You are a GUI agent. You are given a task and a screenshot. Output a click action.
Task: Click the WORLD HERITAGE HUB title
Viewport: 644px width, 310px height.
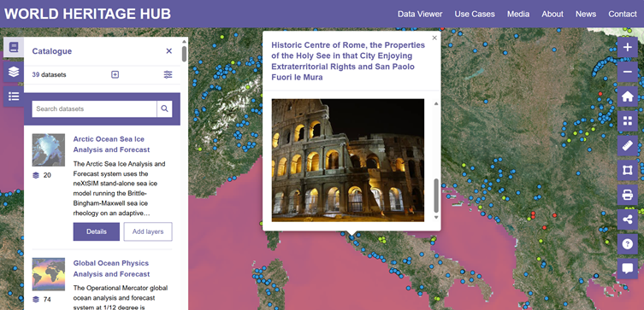tap(87, 14)
